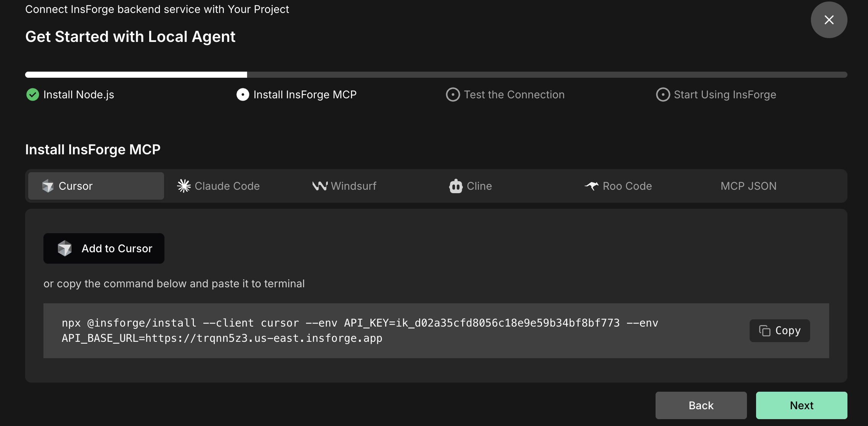The height and width of the screenshot is (426, 868).
Task: Click green checkmark beside Install Node.js
Action: (x=33, y=94)
